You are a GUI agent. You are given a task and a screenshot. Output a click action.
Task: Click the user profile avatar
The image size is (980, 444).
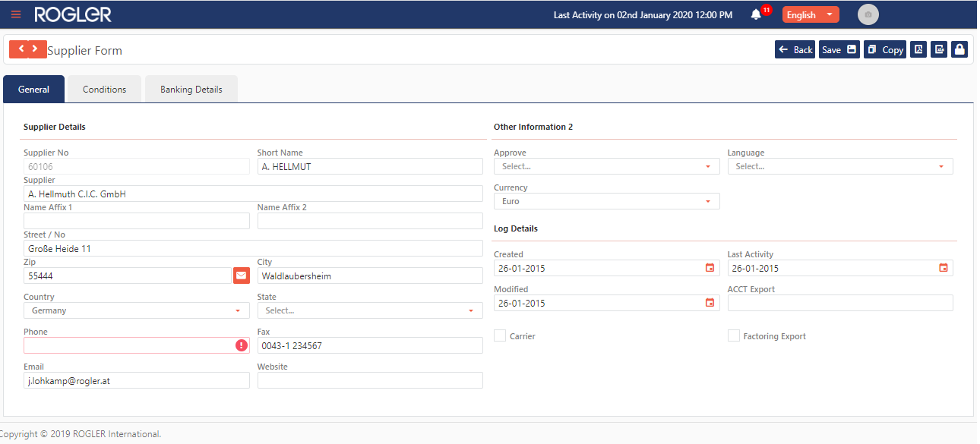point(868,14)
